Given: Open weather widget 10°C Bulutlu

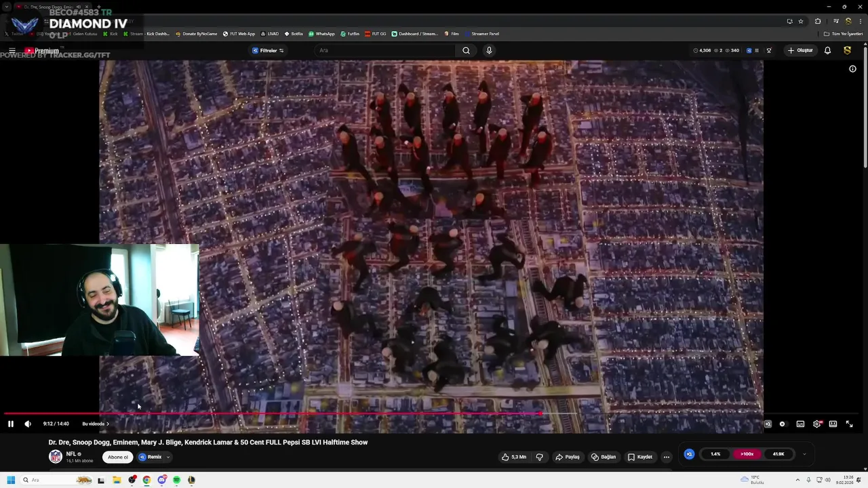Looking at the screenshot, I should pos(751,480).
